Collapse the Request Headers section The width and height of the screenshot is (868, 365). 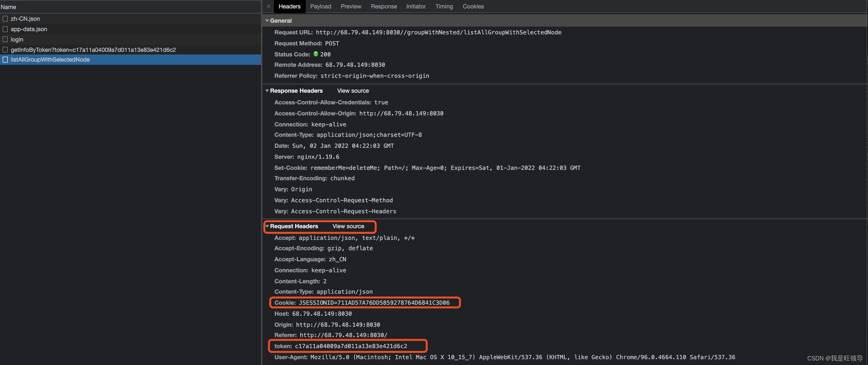click(267, 226)
